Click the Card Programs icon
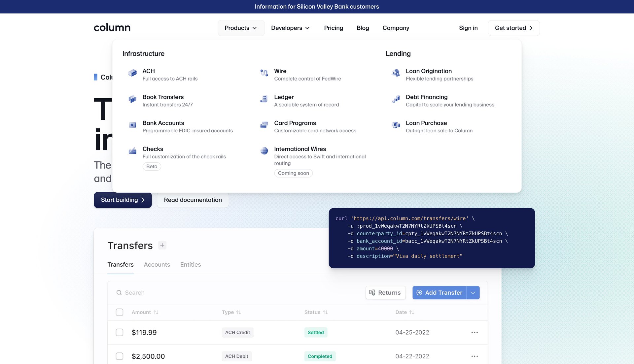 tap(264, 125)
